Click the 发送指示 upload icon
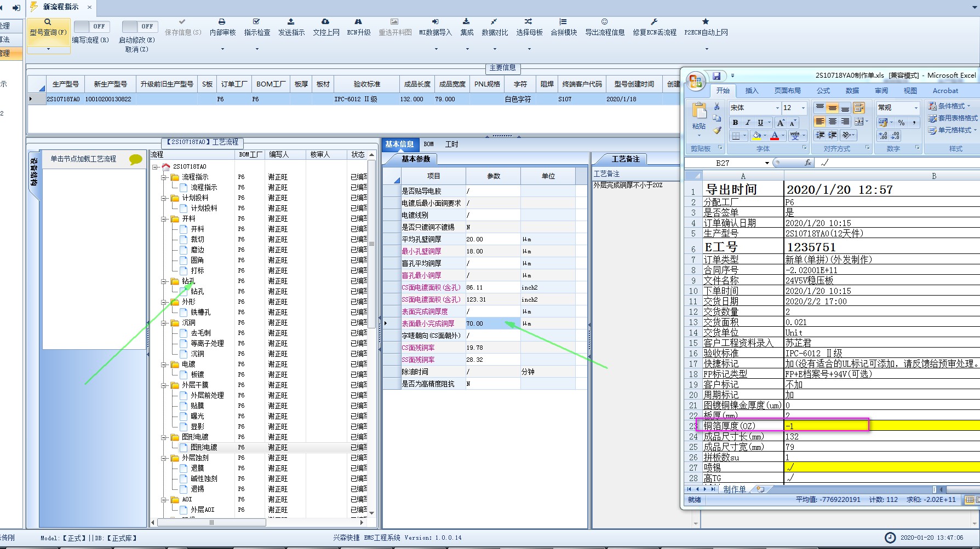980x549 pixels. [291, 22]
